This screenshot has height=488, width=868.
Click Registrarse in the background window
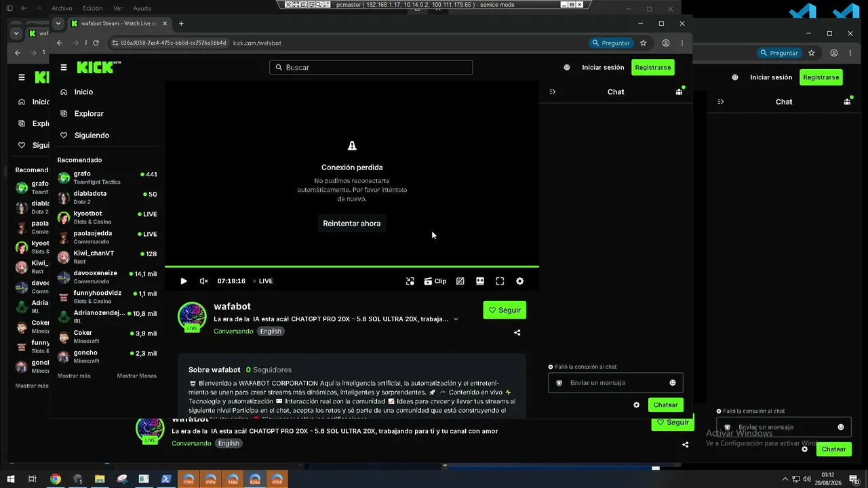pos(821,77)
